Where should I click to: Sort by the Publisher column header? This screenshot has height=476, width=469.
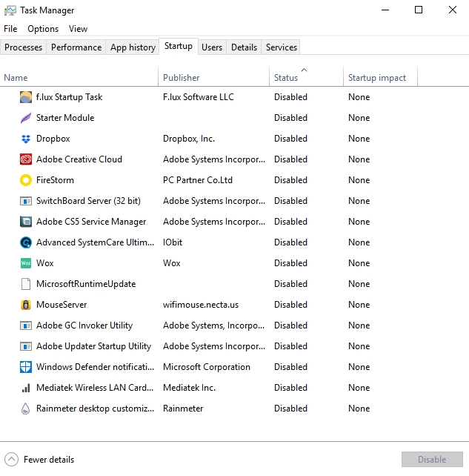tap(213, 78)
